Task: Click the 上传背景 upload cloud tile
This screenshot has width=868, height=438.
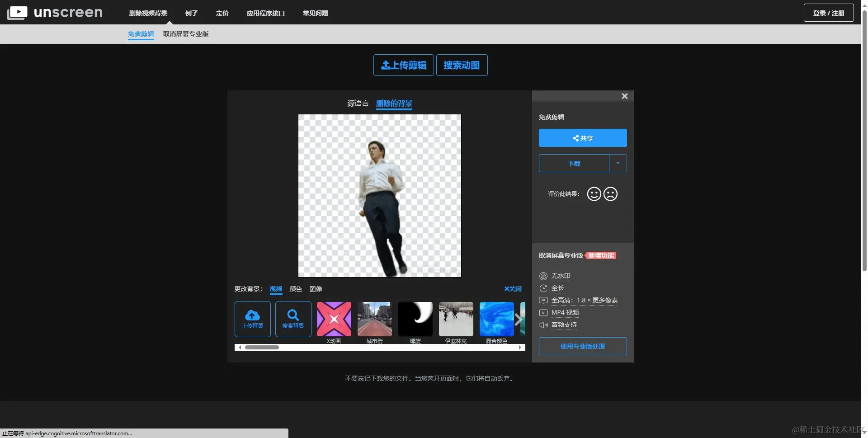Action: click(x=252, y=319)
